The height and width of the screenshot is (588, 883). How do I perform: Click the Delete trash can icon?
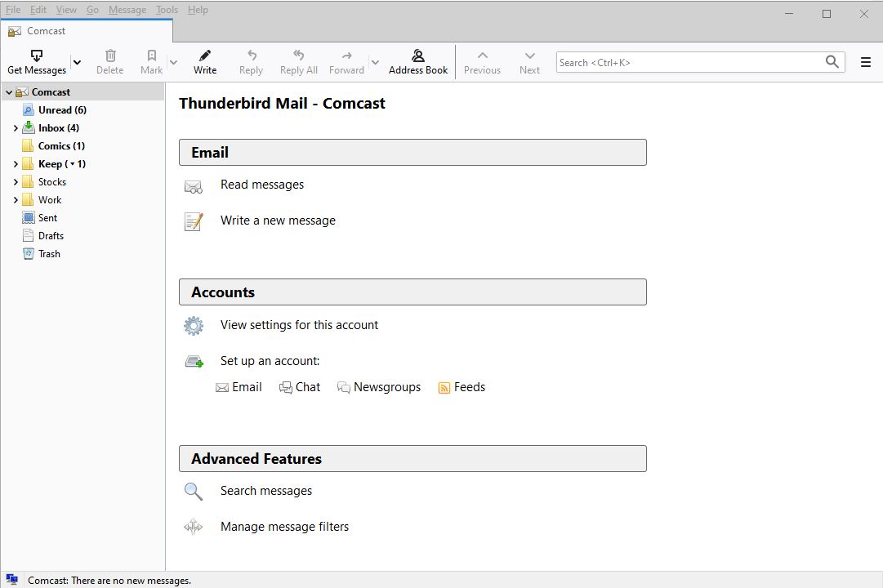[x=110, y=56]
